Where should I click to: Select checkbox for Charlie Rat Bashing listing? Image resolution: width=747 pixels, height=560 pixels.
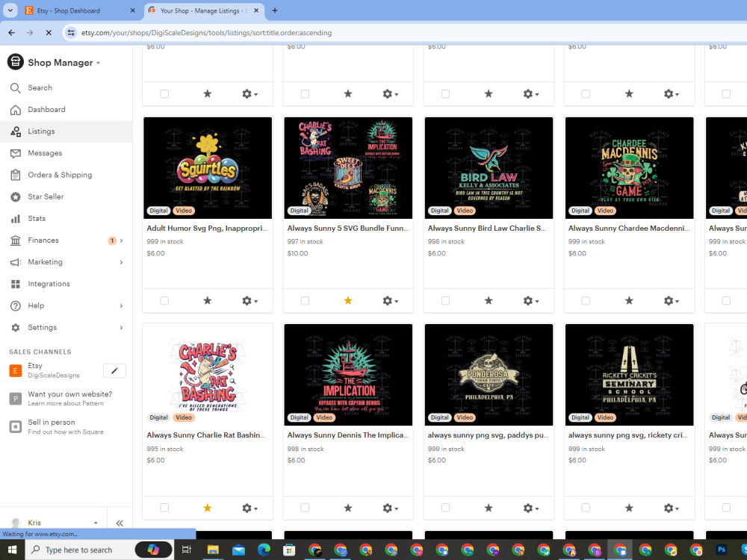(164, 508)
